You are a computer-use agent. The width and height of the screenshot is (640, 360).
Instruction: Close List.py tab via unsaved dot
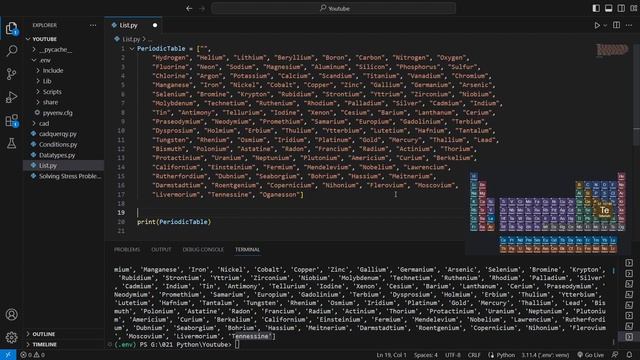[155, 25]
